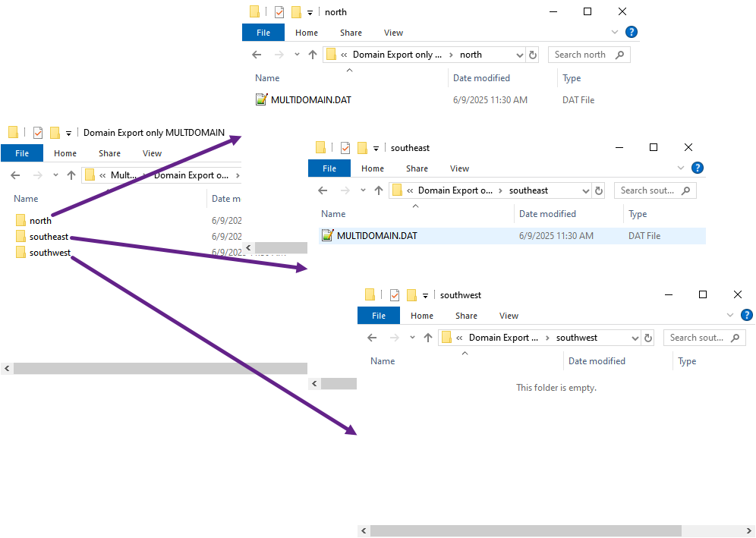Open address history dropdown in southeast window
This screenshot has height=538, width=756.
coord(585,190)
